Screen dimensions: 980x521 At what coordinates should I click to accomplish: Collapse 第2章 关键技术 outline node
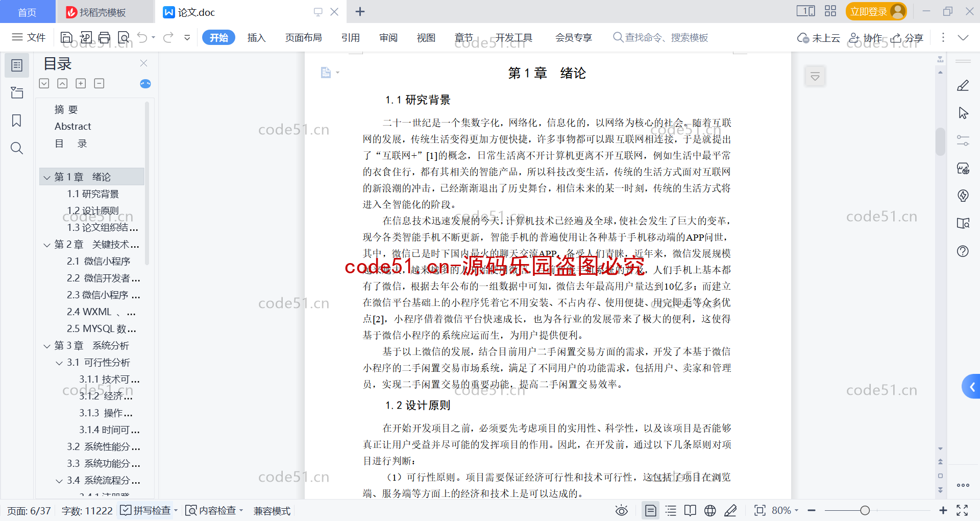pyautogui.click(x=47, y=245)
